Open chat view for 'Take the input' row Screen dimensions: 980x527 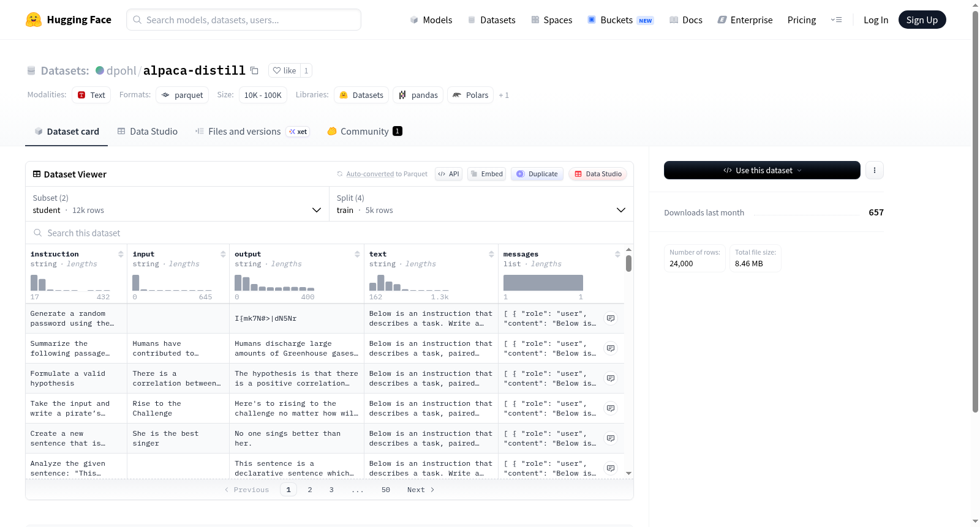pos(611,408)
